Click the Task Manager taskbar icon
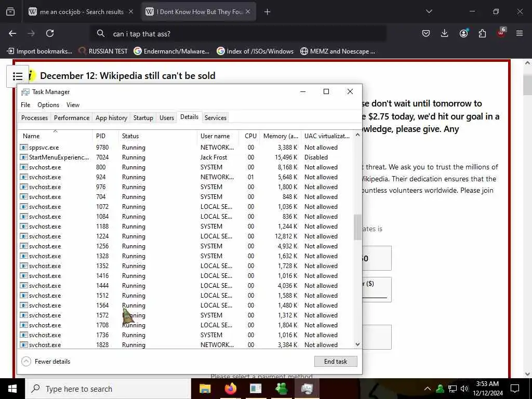The height and width of the screenshot is (399, 532). pyautogui.click(x=307, y=389)
